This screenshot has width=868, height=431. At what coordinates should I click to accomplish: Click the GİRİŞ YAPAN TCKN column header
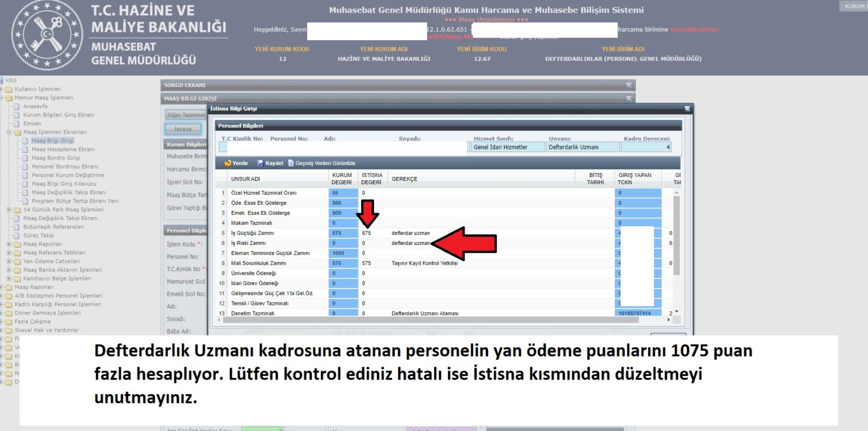point(638,179)
